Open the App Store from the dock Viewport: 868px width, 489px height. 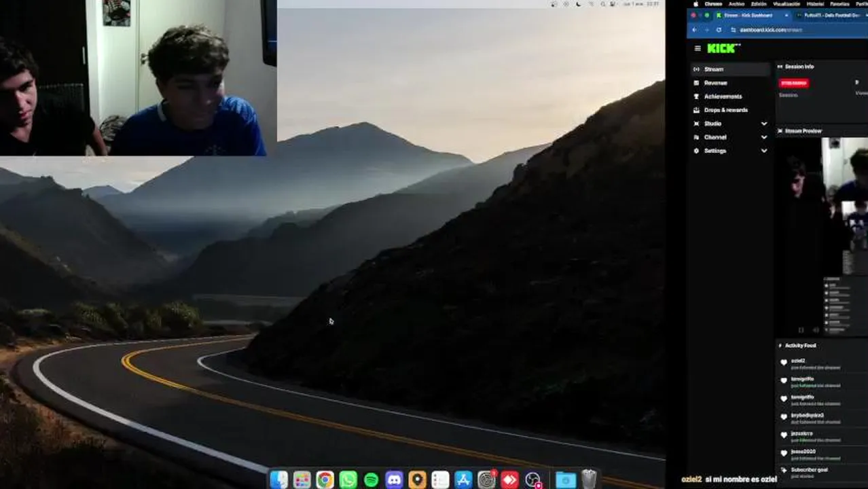[x=463, y=479]
